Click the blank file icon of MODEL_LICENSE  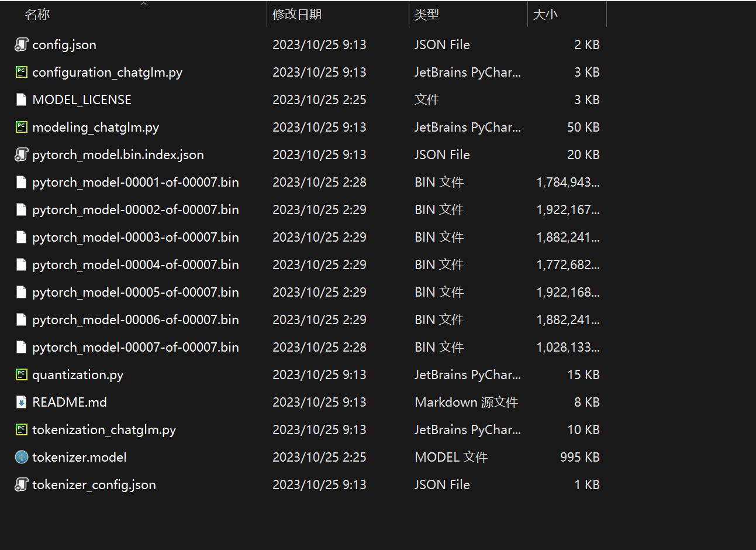point(22,99)
